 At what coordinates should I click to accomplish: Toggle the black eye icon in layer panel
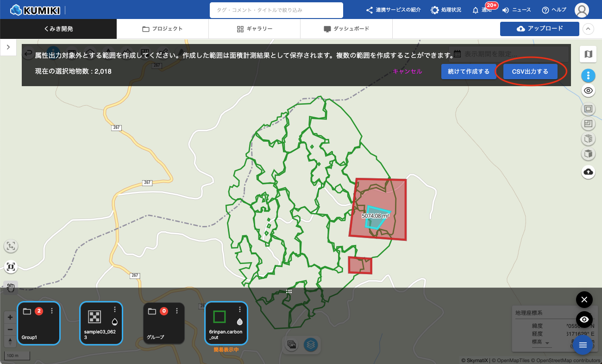584,320
